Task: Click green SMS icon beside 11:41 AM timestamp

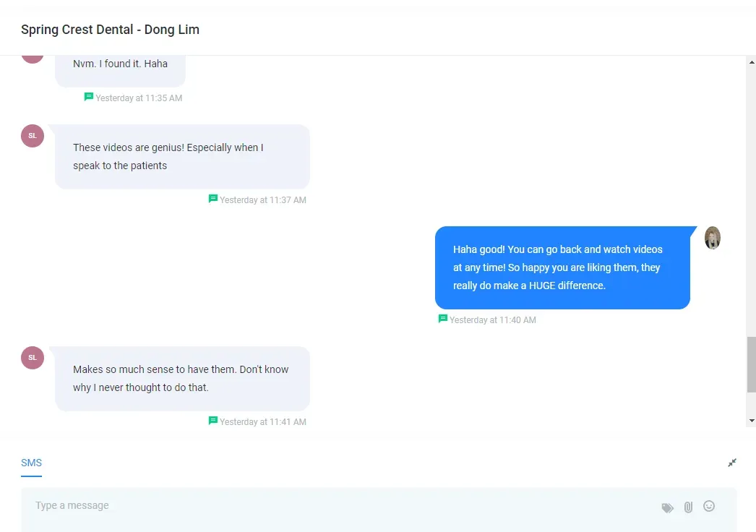Action: 212,421
